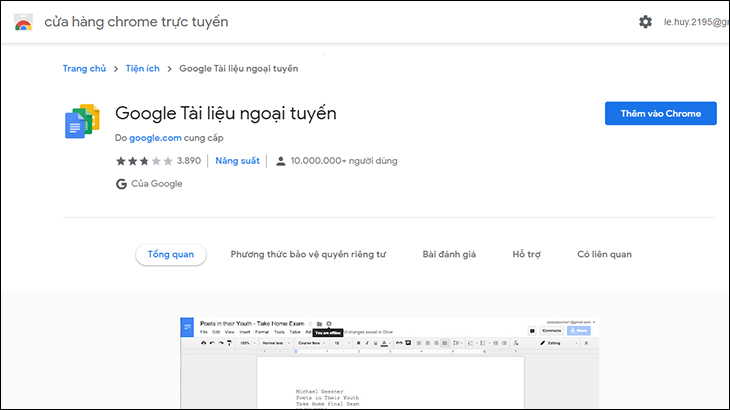Go to Trang chủ breadcrumb link
Screen dimensions: 730x410
[x=84, y=69]
